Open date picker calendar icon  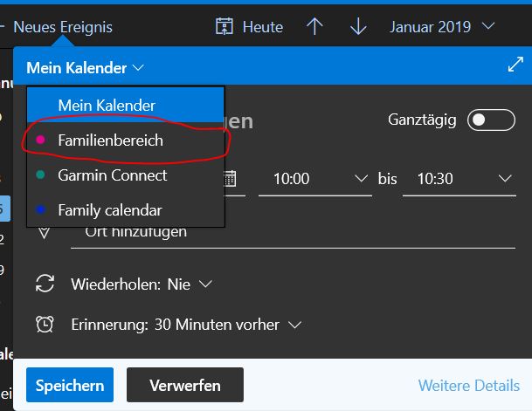(231, 179)
